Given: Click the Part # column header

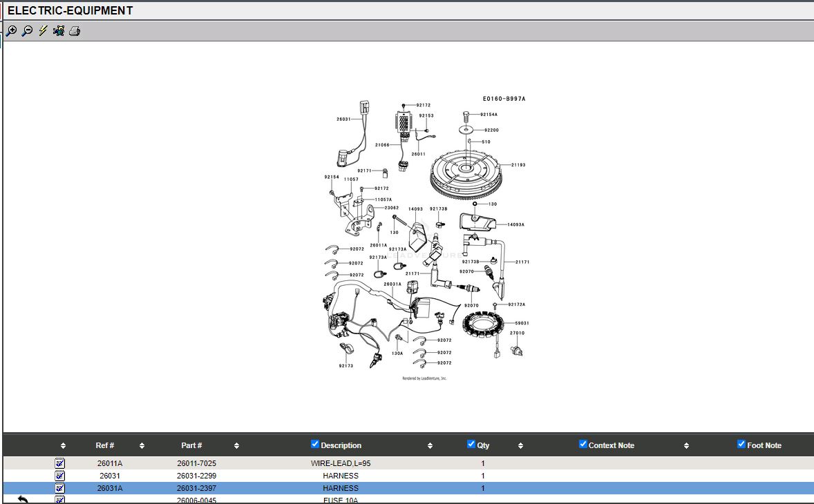Looking at the screenshot, I should (191, 445).
